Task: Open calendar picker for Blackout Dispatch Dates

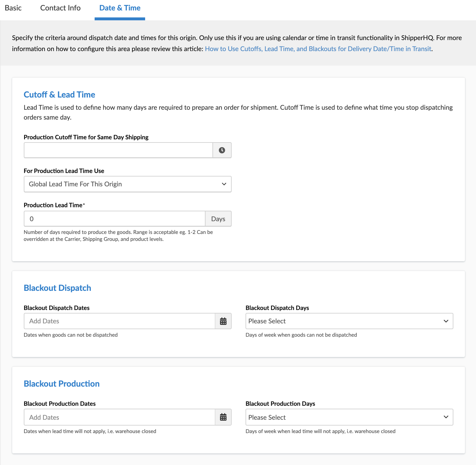Action: (x=223, y=321)
